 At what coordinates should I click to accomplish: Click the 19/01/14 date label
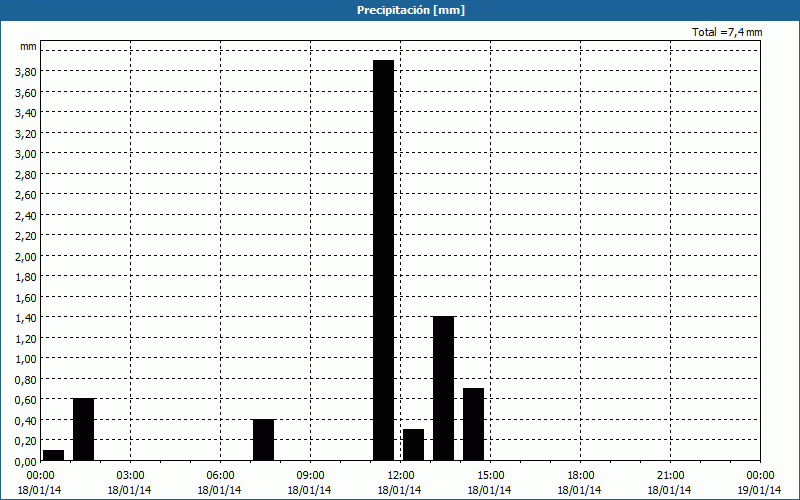pos(760,490)
